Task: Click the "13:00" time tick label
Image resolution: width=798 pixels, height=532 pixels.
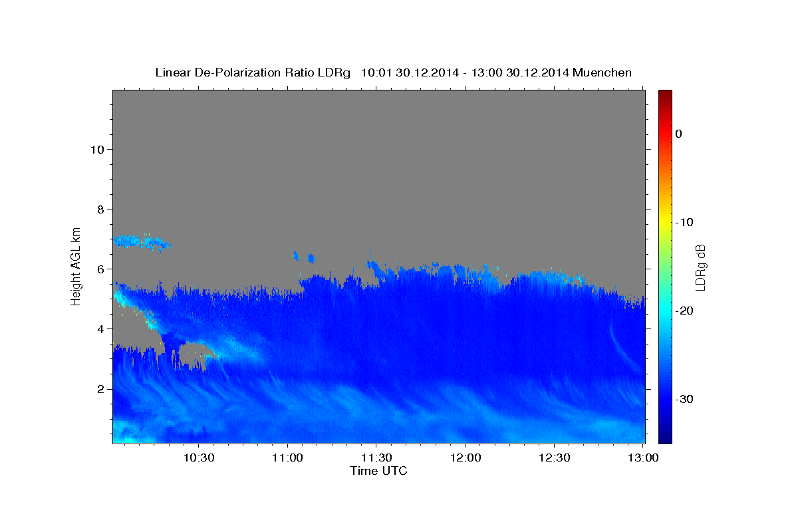Action: [643, 458]
